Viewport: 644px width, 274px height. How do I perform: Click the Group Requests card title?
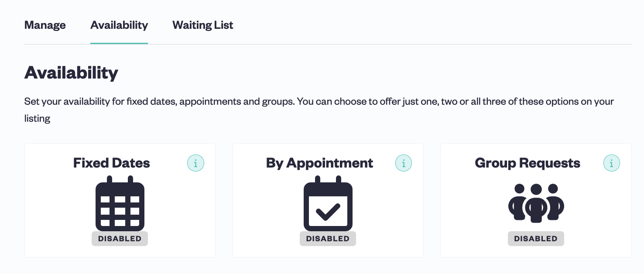tap(528, 163)
